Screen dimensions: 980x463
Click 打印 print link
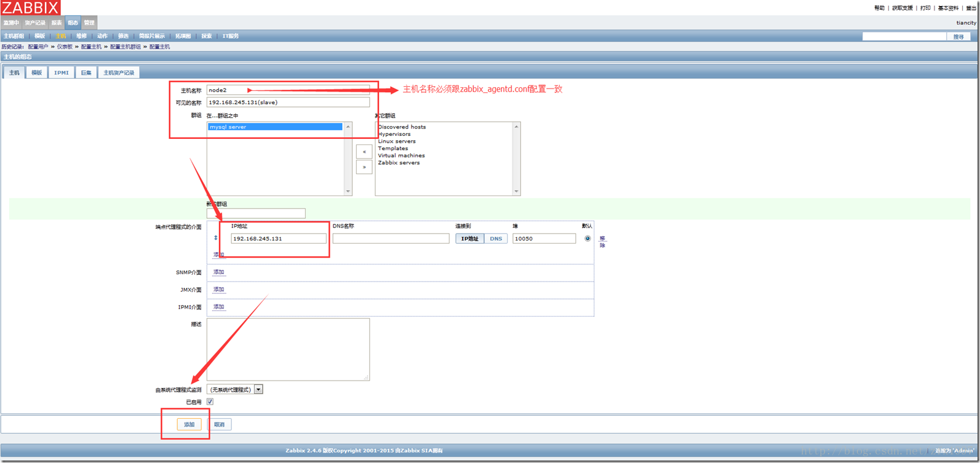(925, 8)
